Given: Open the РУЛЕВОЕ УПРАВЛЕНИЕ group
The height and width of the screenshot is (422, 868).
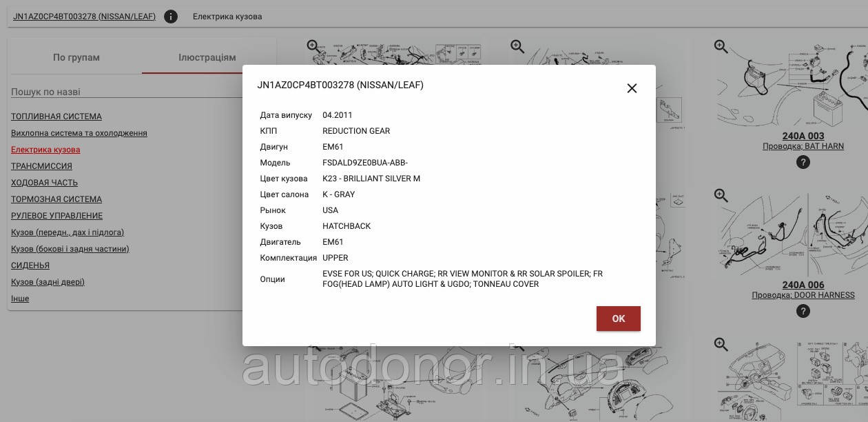Looking at the screenshot, I should 56,216.
